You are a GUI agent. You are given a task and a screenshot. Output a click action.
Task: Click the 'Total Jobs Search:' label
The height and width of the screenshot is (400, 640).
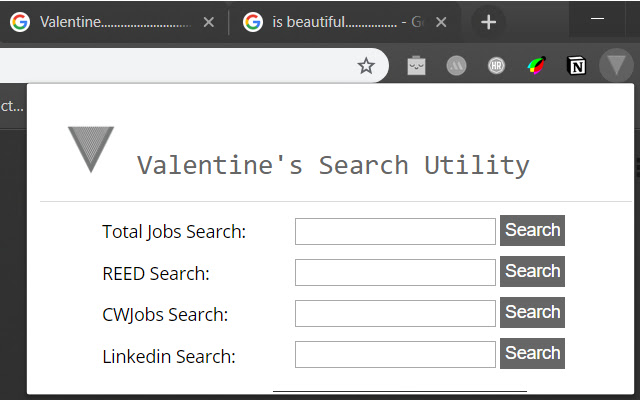(174, 232)
